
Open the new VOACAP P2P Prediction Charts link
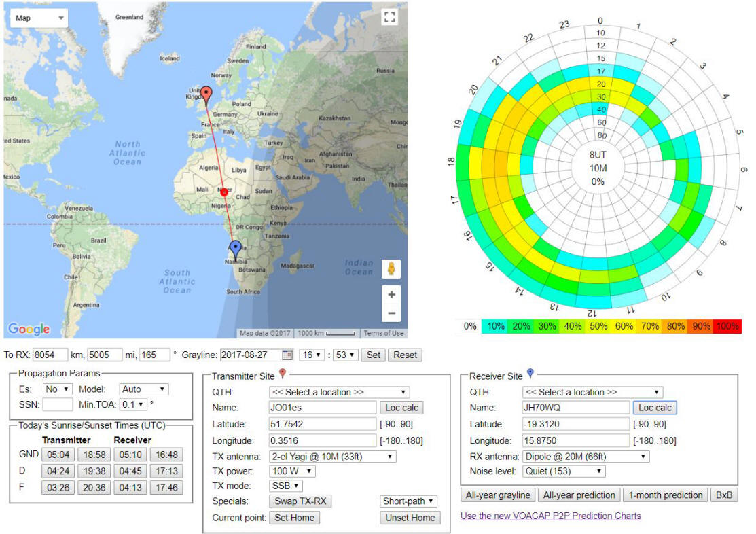tap(551, 516)
